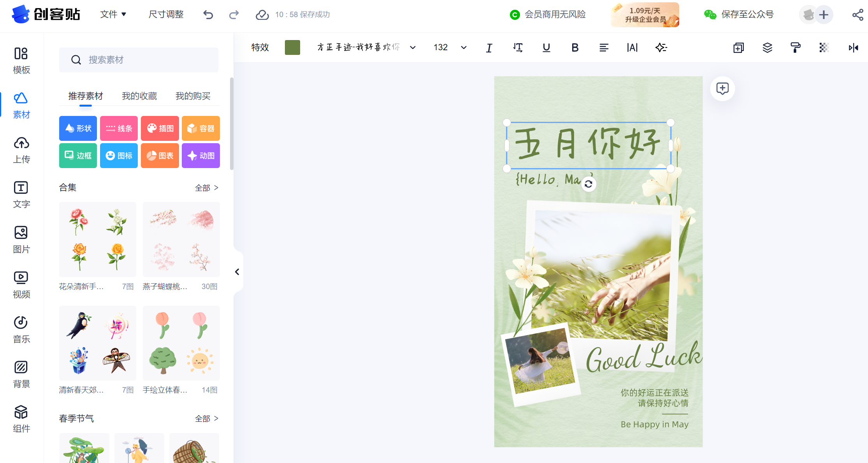Toggle vertical text direction
Image resolution: width=868 pixels, height=463 pixels.
coord(518,47)
